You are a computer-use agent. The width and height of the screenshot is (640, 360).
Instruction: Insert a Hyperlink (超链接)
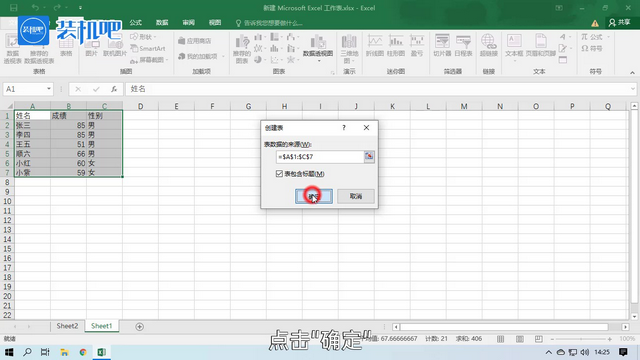tap(489, 45)
